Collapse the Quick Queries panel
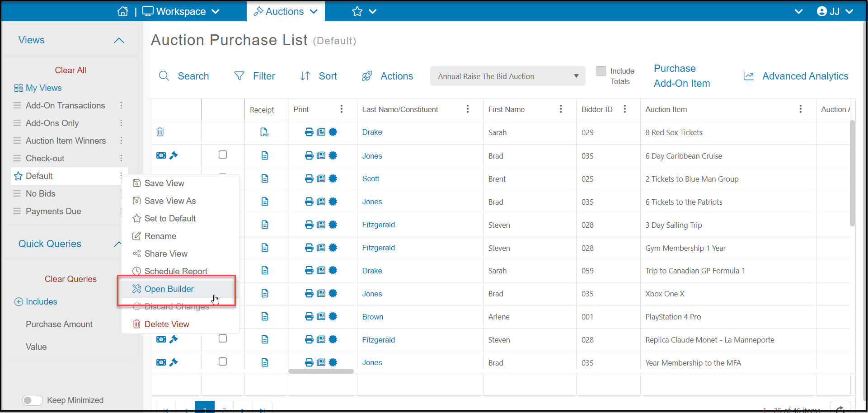868x413 pixels. (x=118, y=244)
